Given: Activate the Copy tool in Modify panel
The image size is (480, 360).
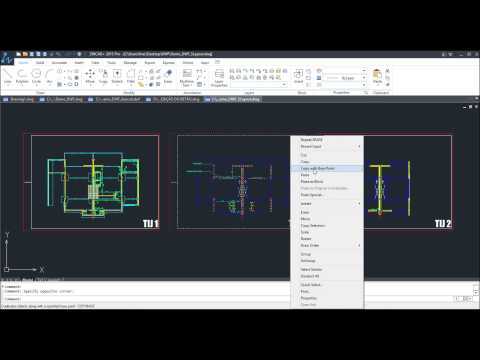Looking at the screenshot, I should 103,76.
